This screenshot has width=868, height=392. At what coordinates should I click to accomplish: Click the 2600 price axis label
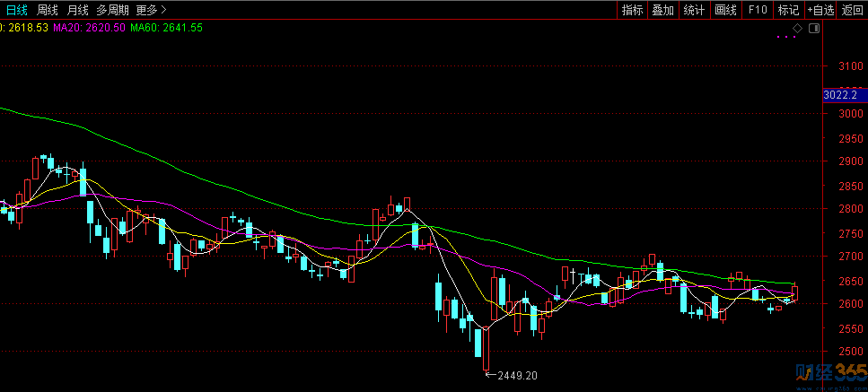pos(851,304)
